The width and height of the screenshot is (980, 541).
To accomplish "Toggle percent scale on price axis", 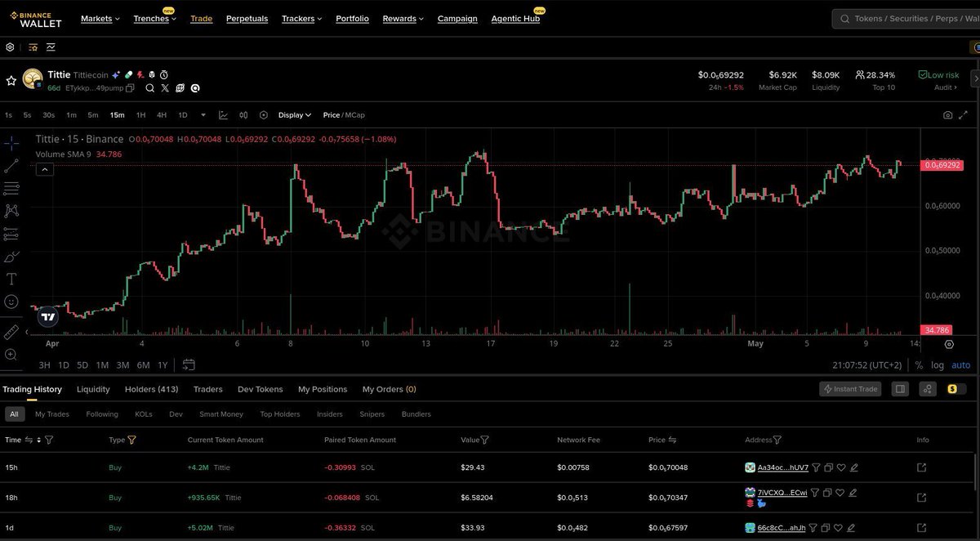I will (x=919, y=365).
